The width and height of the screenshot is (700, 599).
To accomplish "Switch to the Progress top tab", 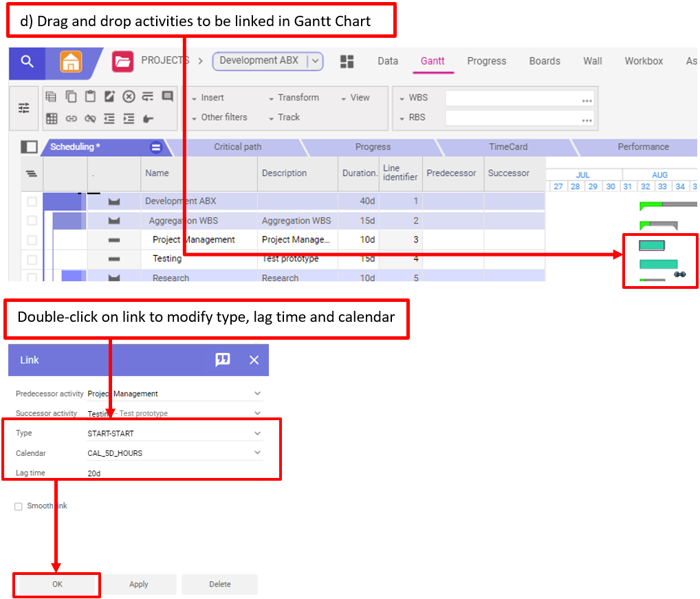I will point(486,61).
